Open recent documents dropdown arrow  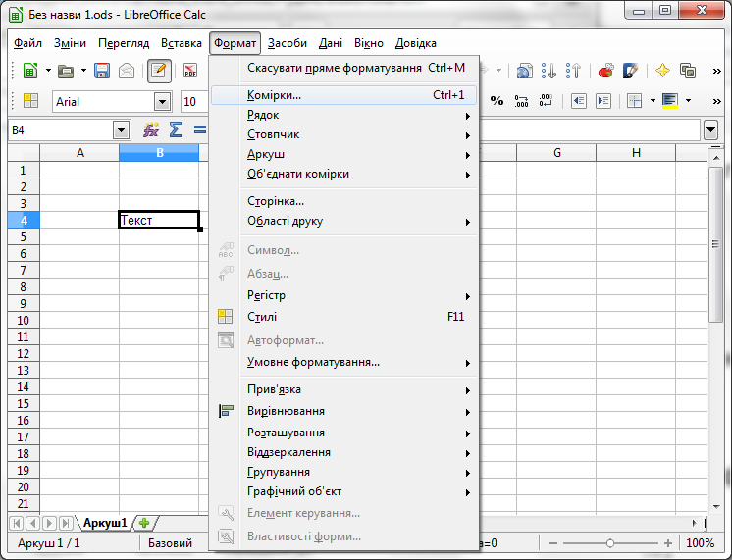[83, 71]
